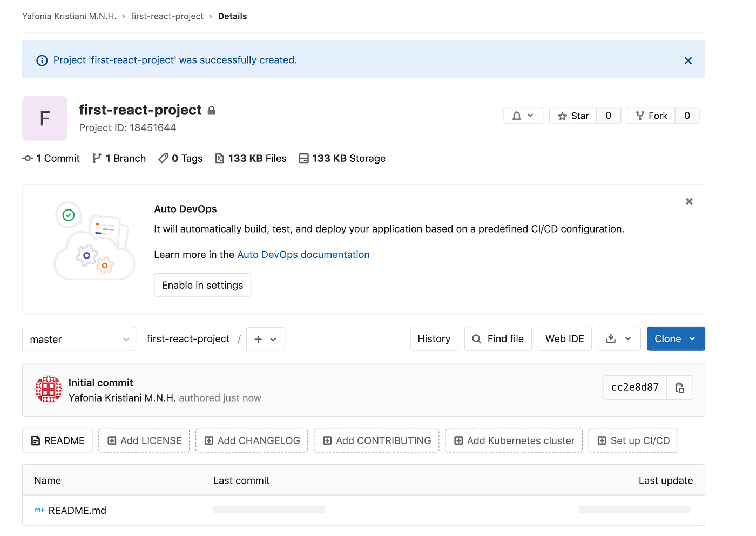Click the Last commit column header
The height and width of the screenshot is (536, 756).
click(x=241, y=480)
